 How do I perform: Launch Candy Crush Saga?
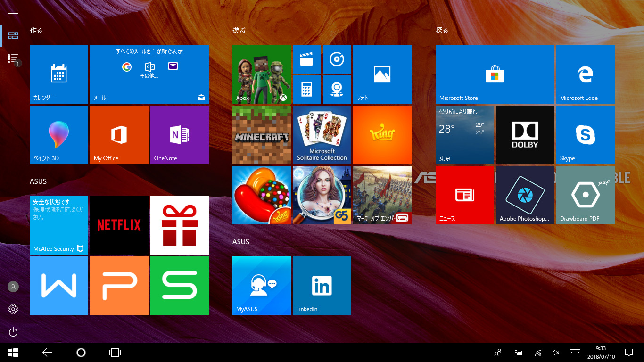[x=262, y=195]
